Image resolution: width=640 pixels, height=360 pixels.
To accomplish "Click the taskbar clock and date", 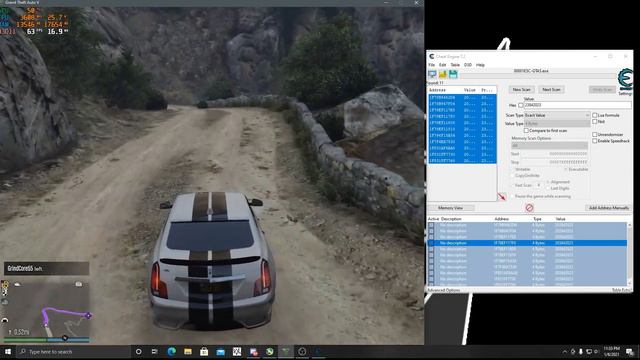I will click(611, 351).
